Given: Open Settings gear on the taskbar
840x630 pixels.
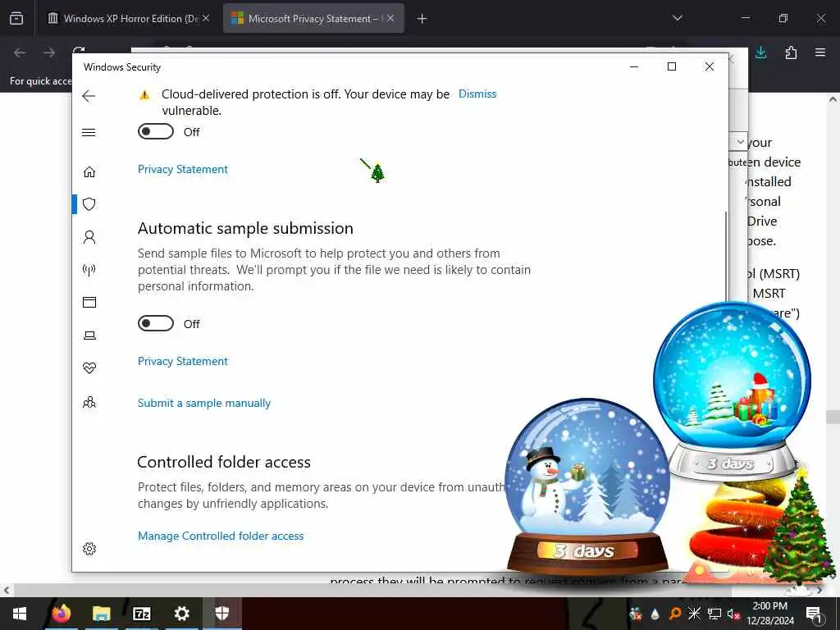Looking at the screenshot, I should pyautogui.click(x=181, y=614).
